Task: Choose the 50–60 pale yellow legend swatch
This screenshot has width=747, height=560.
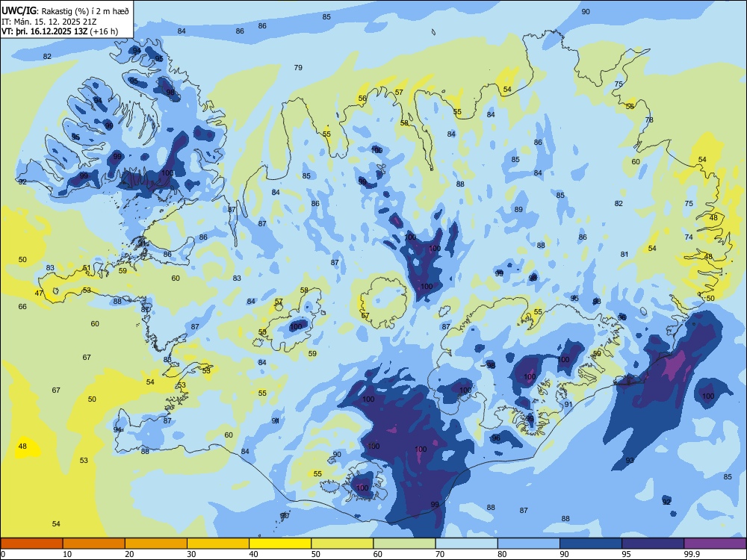Action: coord(342,544)
